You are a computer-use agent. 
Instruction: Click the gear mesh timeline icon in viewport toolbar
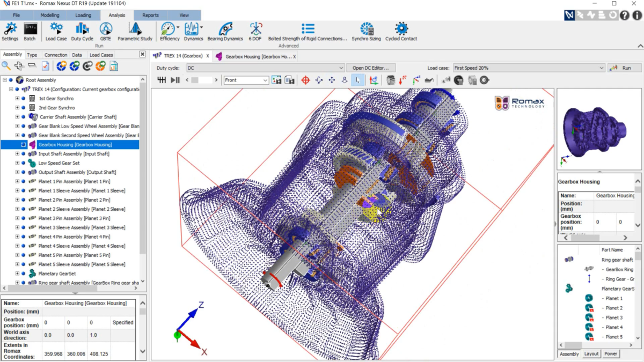tap(162, 80)
